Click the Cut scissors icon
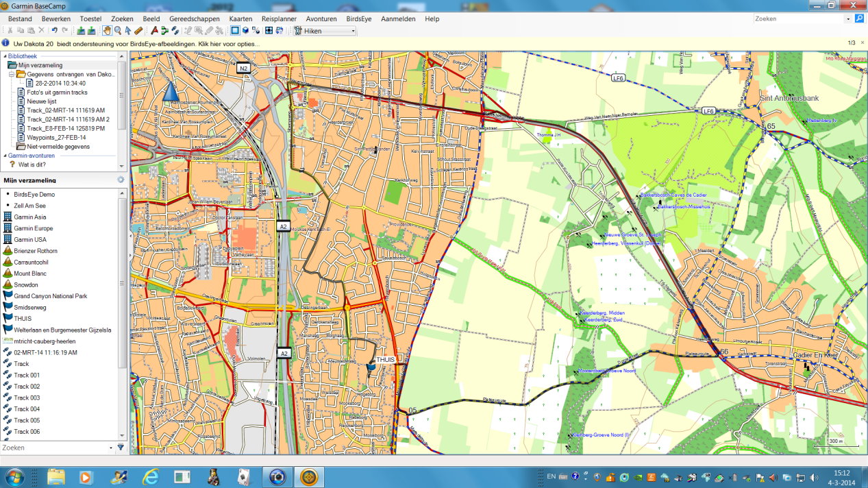868x488 pixels. [10, 30]
